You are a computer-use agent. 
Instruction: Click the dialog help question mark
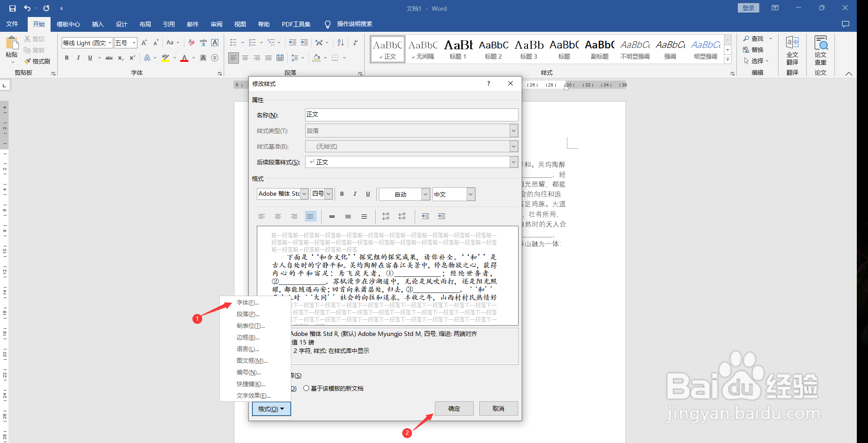[x=489, y=83]
